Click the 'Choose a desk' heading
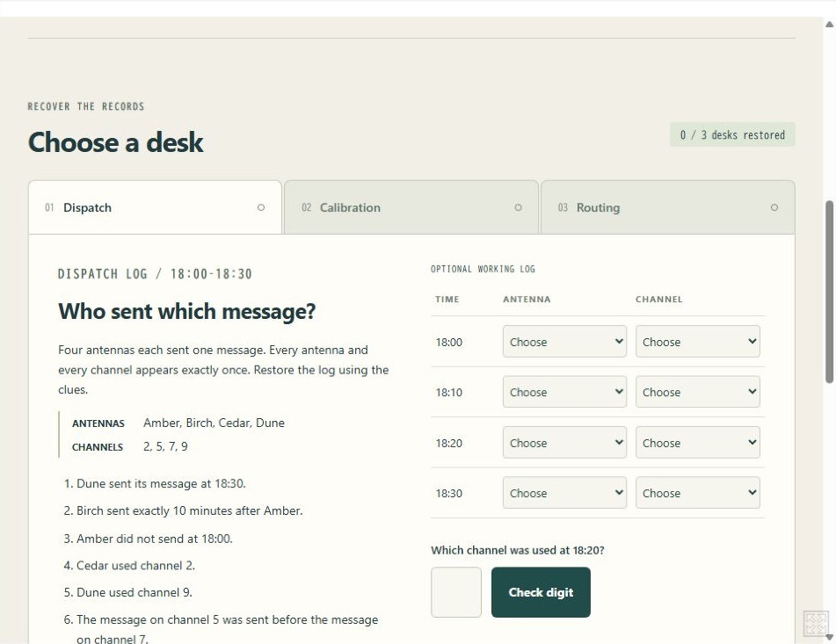836x644 pixels. coord(116,142)
